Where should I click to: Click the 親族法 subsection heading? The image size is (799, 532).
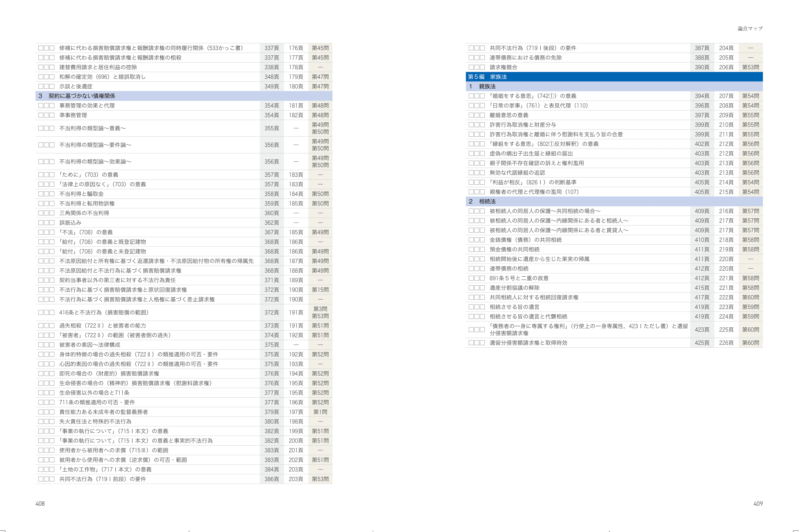pos(487,86)
